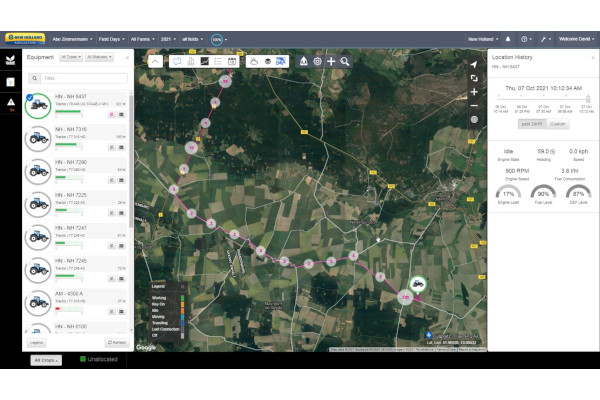Select the past 24HR range button
The image size is (600, 400).
(x=532, y=124)
